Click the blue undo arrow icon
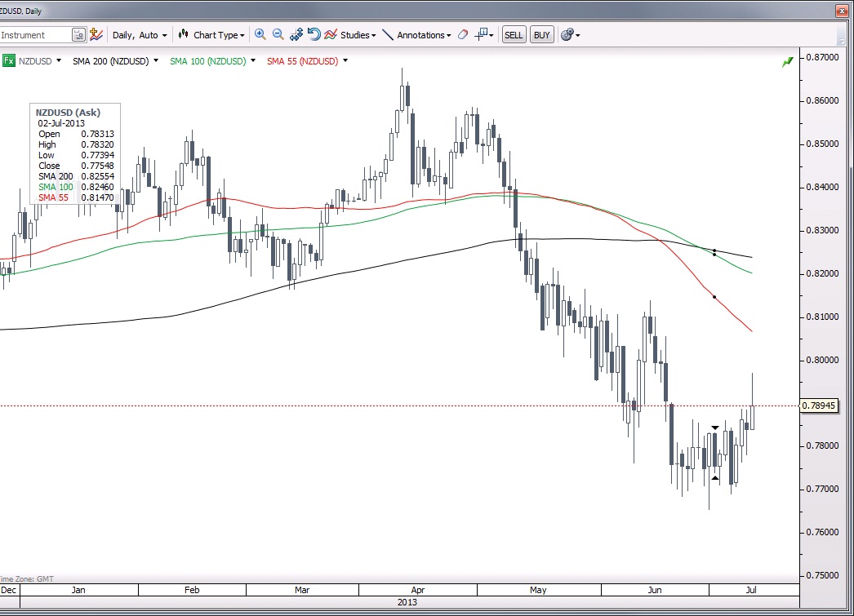The image size is (854, 616). tap(314, 34)
